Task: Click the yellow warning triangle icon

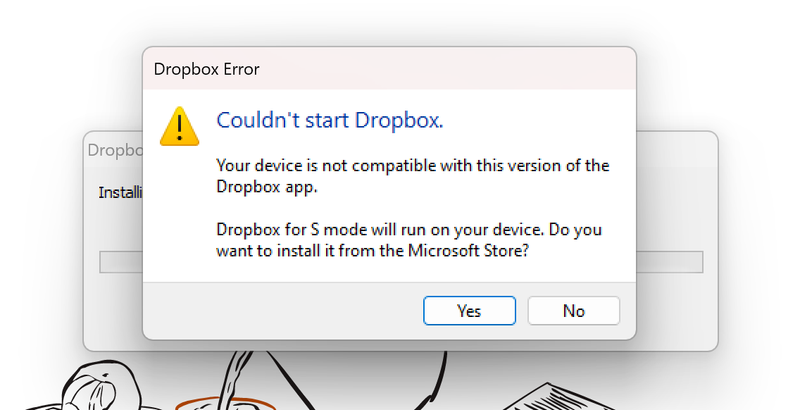Action: coord(179,126)
